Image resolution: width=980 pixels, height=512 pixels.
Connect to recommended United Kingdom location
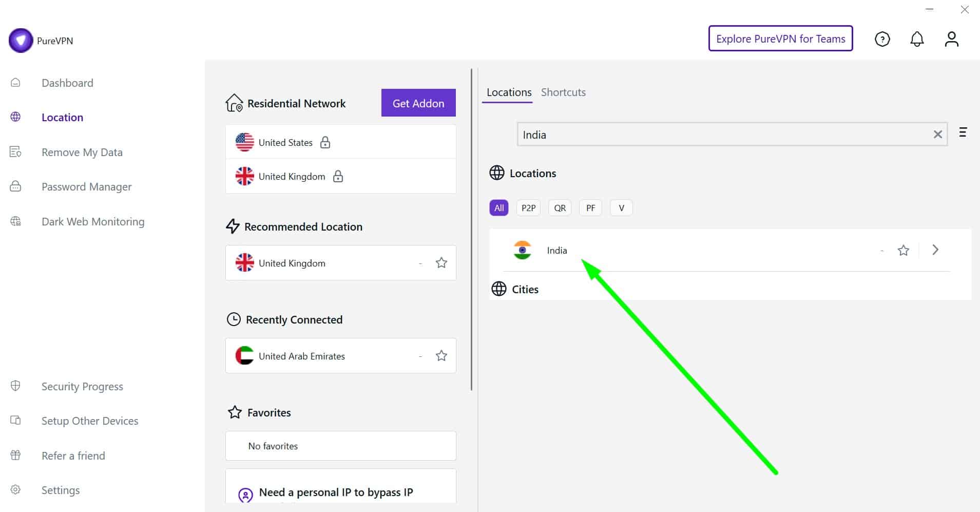click(340, 263)
